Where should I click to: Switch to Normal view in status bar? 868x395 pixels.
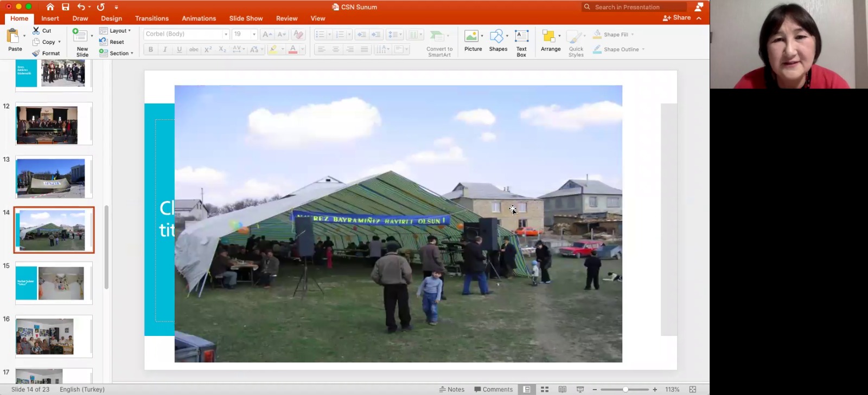[x=527, y=390]
